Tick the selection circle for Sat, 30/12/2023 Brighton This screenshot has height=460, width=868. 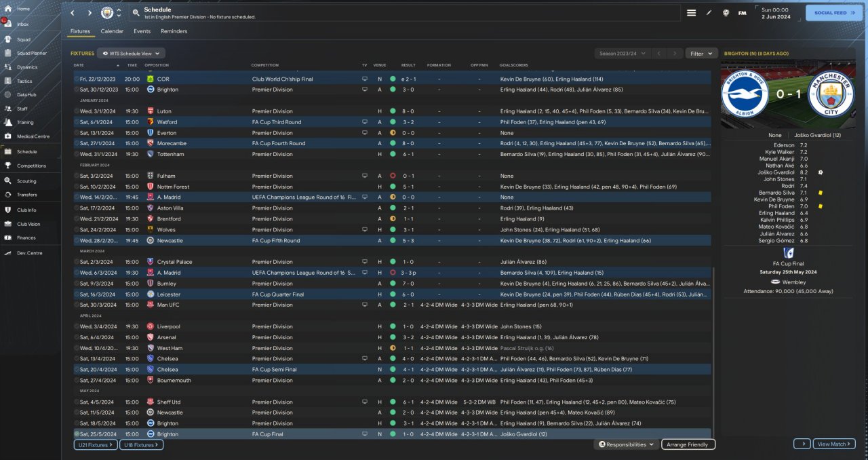tap(77, 90)
